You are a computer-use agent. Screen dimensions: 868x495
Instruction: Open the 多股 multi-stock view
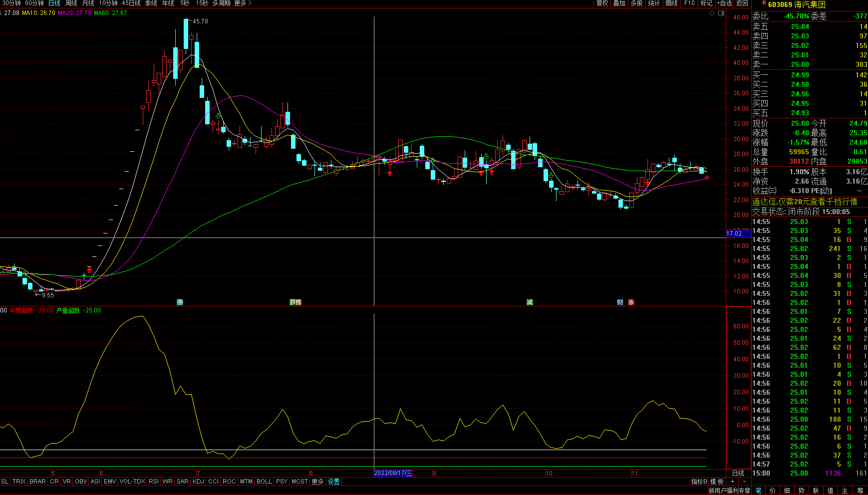(x=636, y=3)
